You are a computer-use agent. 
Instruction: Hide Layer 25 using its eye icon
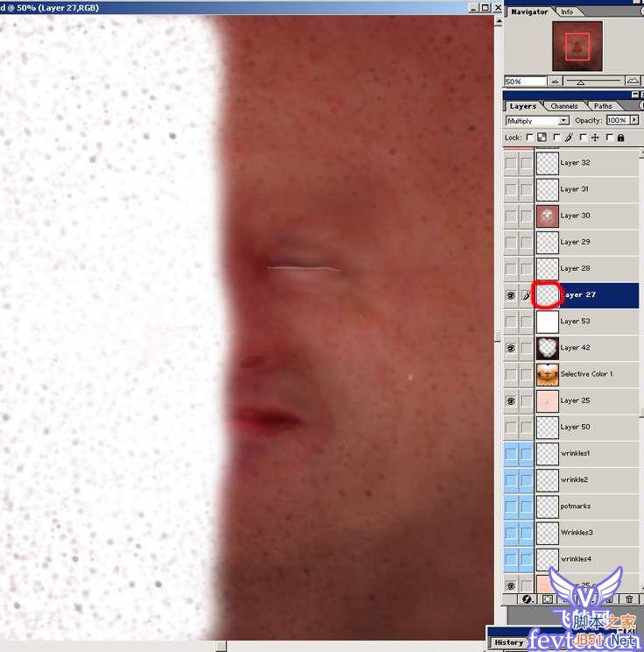[511, 400]
